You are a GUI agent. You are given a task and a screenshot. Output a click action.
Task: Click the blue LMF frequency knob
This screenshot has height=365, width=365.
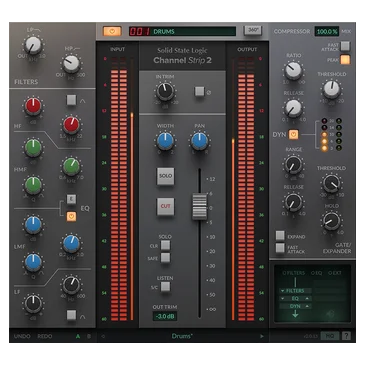click(x=71, y=244)
